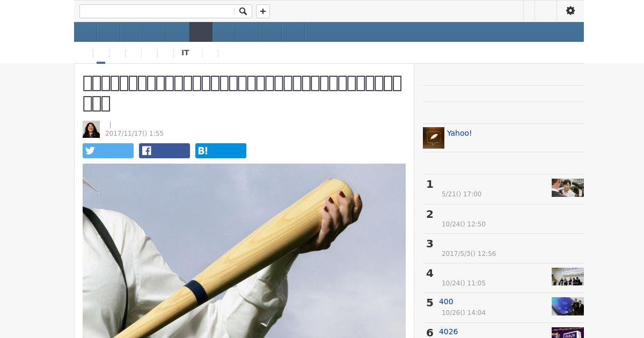Screen dimensions: 644x338
Task: Open the settings gear icon
Action: tap(570, 11)
